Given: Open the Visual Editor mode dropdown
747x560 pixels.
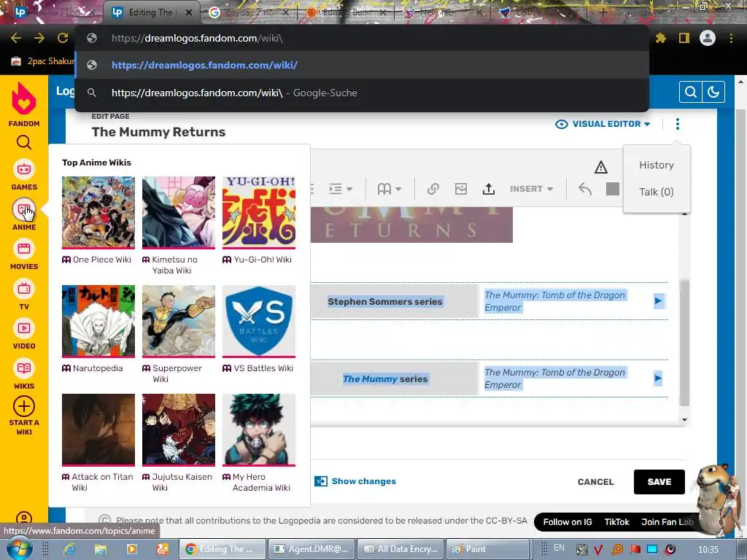Looking at the screenshot, I should click(603, 124).
